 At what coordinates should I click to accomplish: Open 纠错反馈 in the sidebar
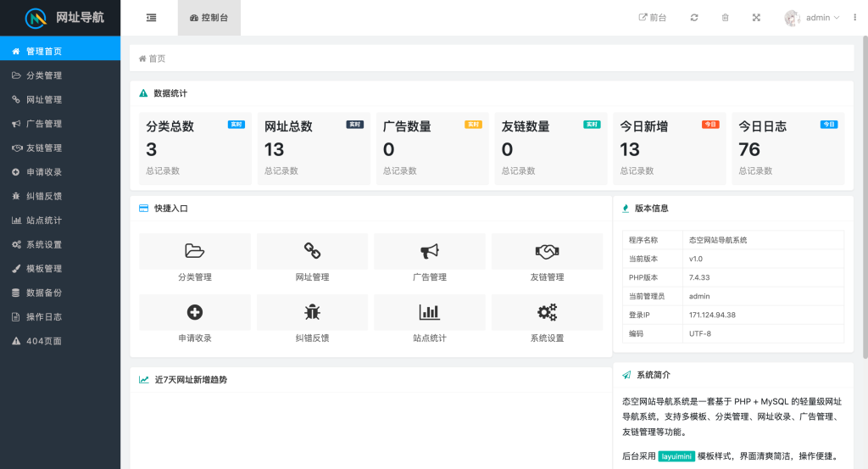60,196
